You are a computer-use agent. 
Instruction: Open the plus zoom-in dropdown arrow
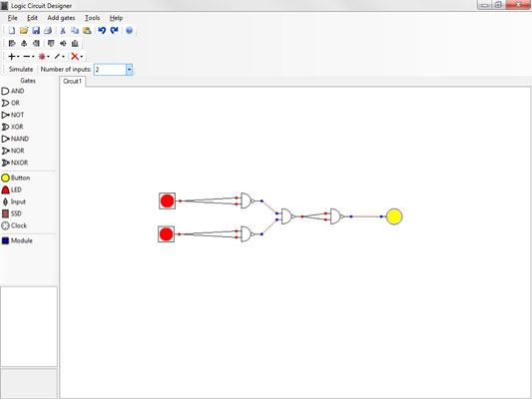click(18, 57)
